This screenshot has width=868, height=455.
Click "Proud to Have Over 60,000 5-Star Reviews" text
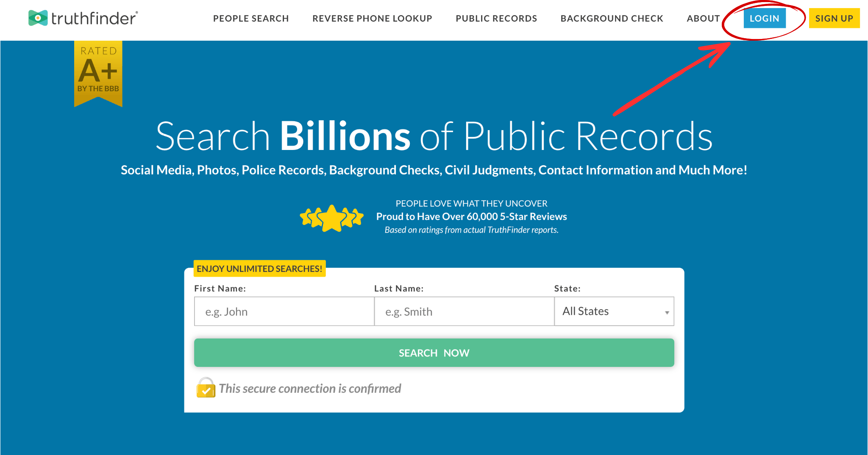tap(471, 216)
